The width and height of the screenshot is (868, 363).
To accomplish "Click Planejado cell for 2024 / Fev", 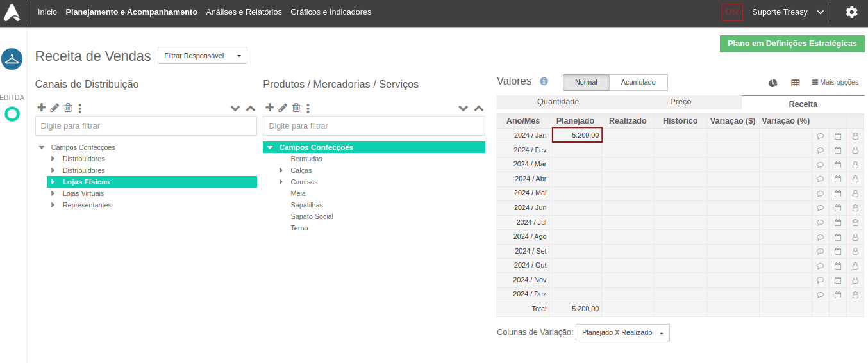I will pyautogui.click(x=576, y=150).
